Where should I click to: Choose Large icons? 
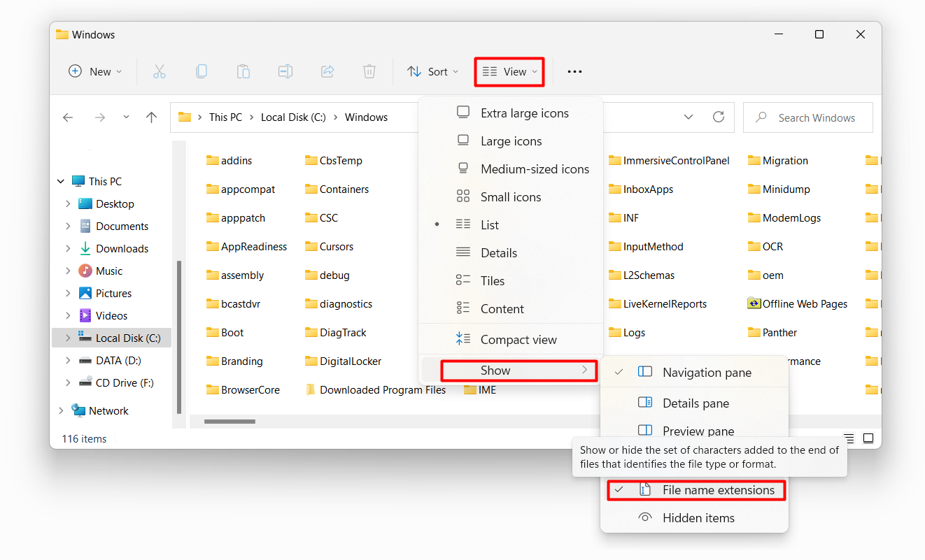pos(511,141)
